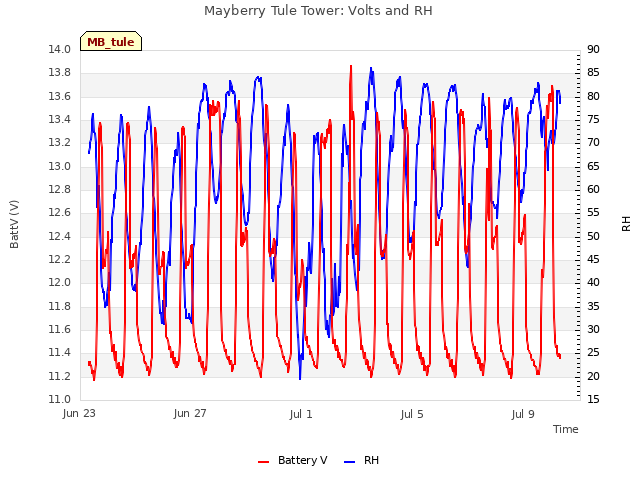Click the red Battery V legend swatch
Image resolution: width=640 pixels, height=480 pixels.
point(264,462)
